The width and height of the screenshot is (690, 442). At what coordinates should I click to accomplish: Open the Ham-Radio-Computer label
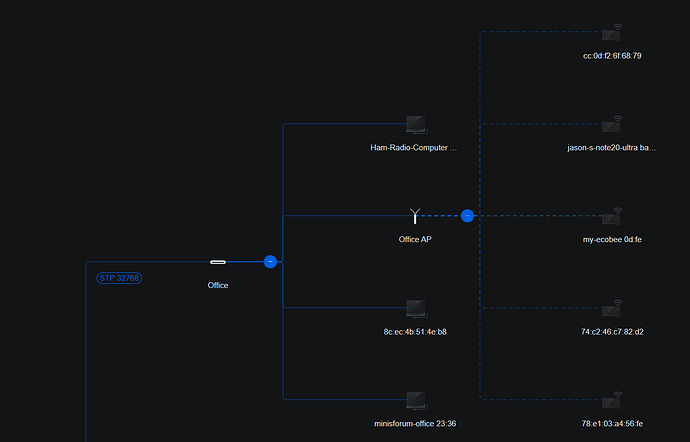click(x=414, y=148)
